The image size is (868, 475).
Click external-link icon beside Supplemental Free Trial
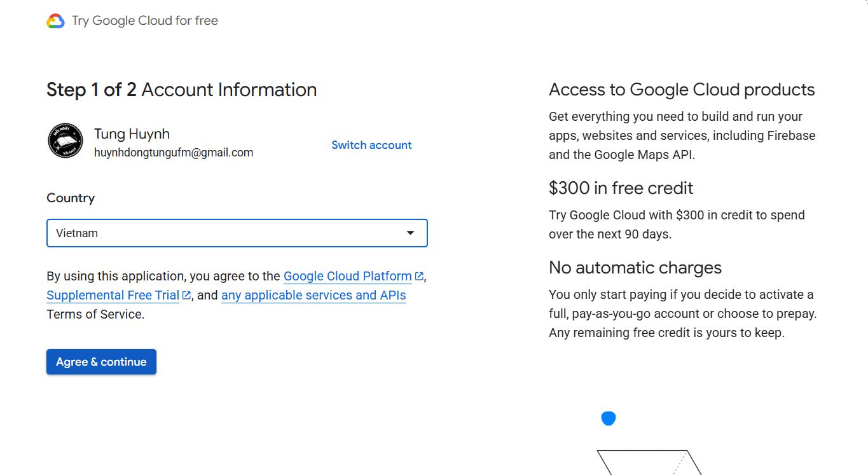tap(186, 295)
